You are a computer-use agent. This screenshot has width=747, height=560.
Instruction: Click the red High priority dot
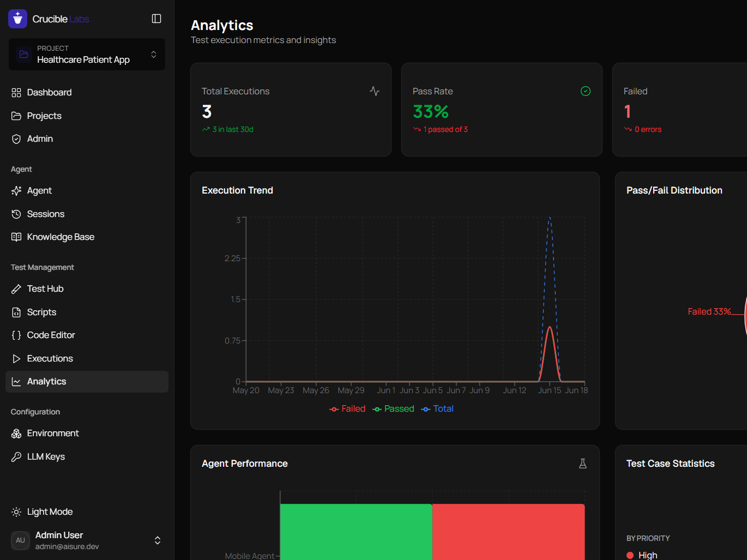coord(630,555)
